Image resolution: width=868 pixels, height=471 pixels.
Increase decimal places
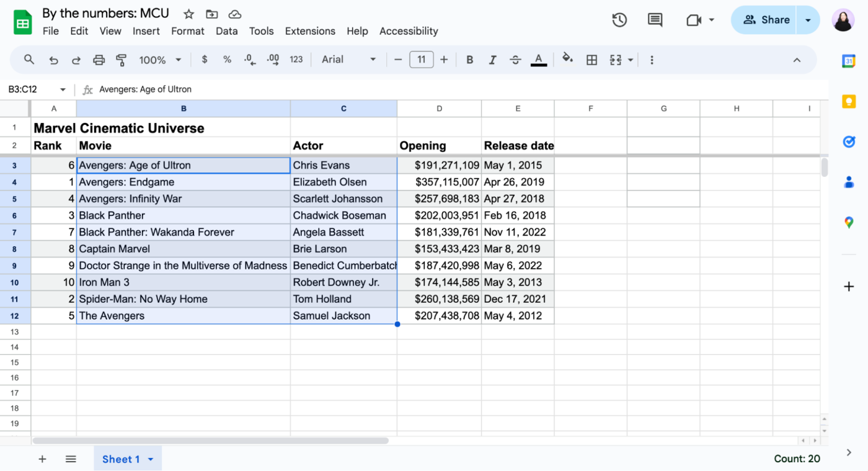click(x=273, y=60)
